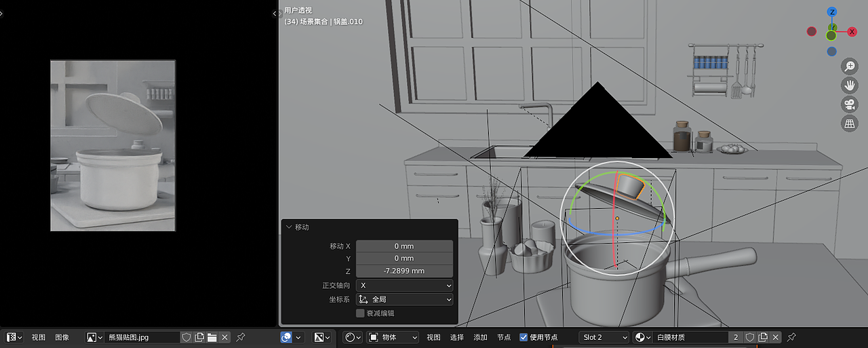Open shader editor type dropdown
The image size is (868, 348).
coord(353,337)
